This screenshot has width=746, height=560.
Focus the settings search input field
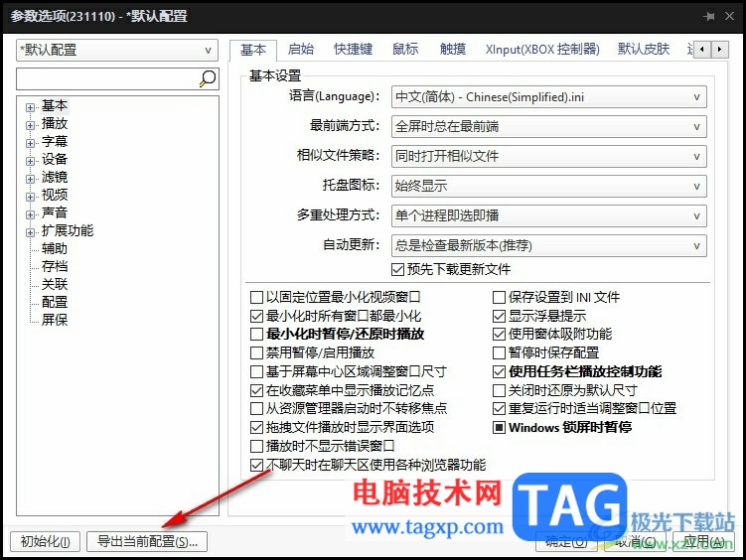coord(107,78)
